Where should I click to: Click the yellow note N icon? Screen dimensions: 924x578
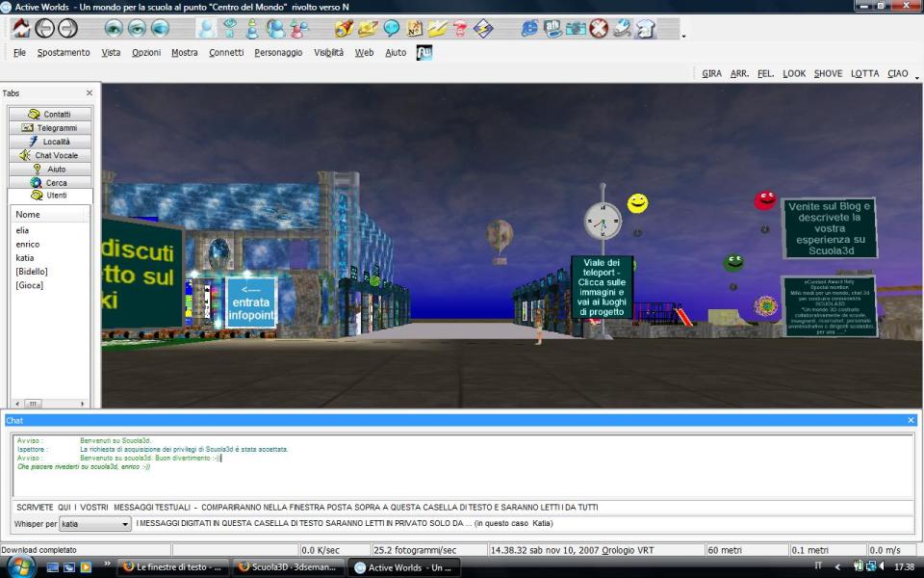pyautogui.click(x=414, y=28)
